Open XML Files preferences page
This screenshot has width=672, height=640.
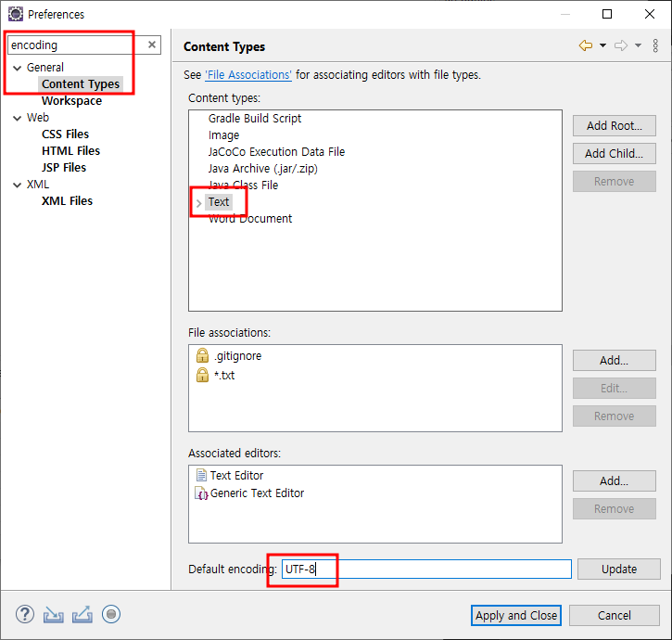[68, 201]
